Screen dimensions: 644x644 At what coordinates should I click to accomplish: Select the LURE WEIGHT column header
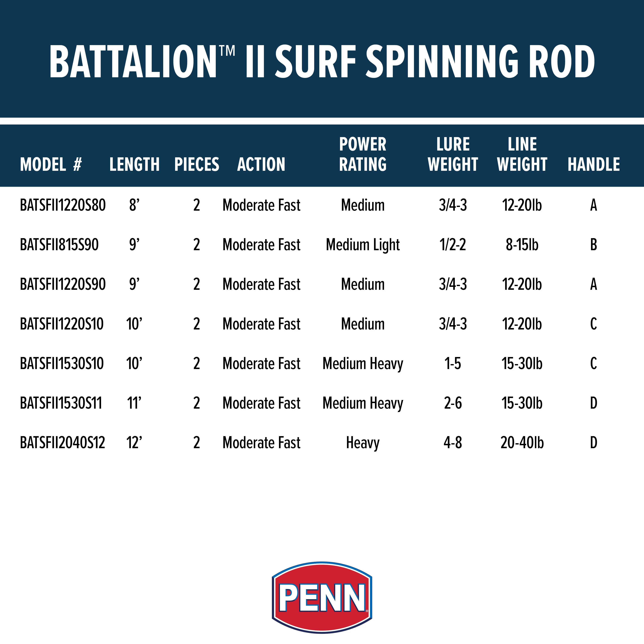click(x=453, y=154)
